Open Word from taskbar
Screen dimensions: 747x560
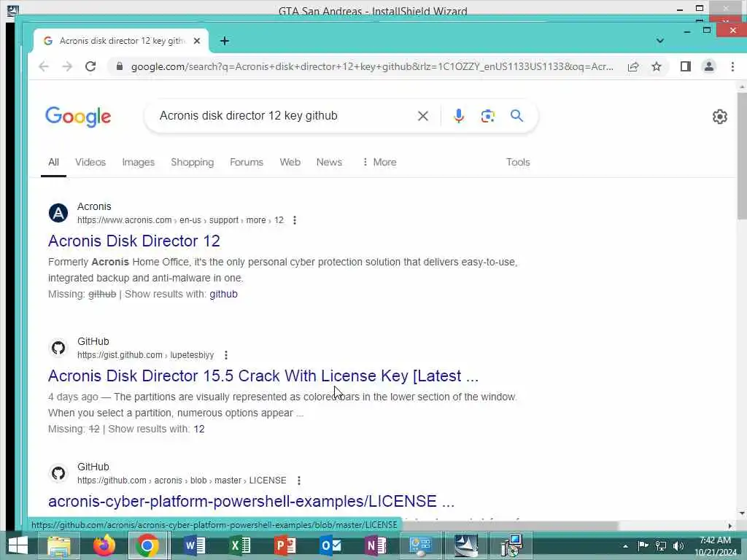coord(194,545)
